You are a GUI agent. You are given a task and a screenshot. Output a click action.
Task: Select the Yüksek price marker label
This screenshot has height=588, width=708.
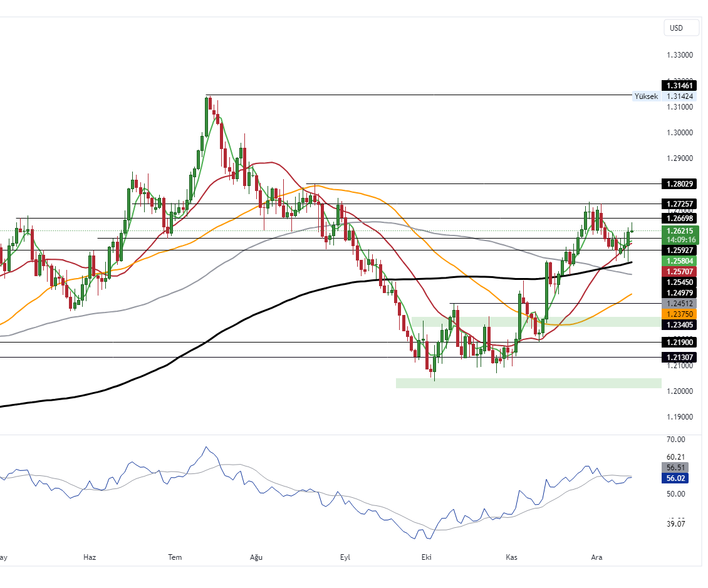coord(646,96)
